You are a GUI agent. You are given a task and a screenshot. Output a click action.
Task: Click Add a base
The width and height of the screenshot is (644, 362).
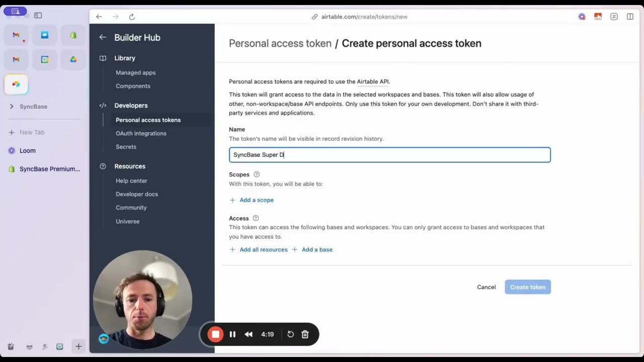pos(312,249)
